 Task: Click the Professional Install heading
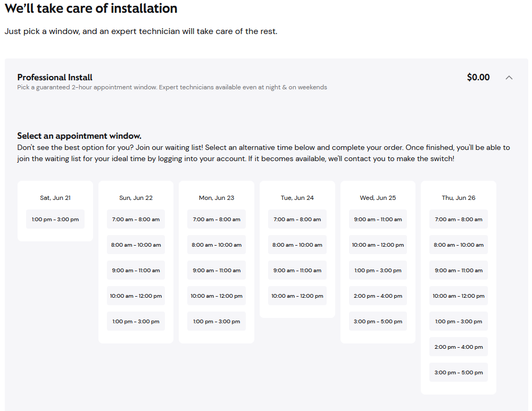tap(55, 77)
